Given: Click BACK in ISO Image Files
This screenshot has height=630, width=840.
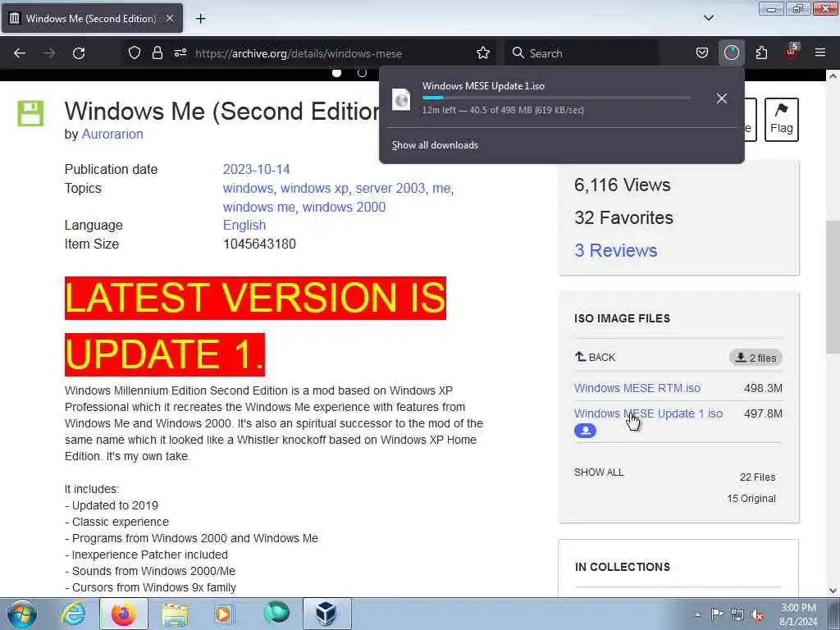Looking at the screenshot, I should [x=595, y=358].
